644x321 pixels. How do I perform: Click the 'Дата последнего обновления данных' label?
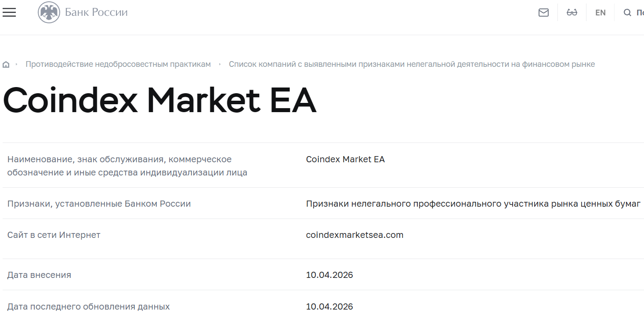coord(88,306)
